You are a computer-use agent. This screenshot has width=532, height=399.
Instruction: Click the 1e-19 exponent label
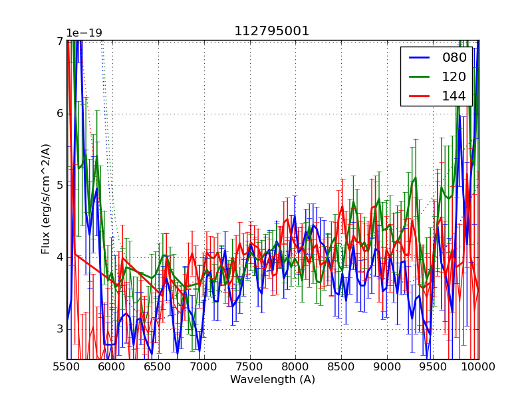(84, 33)
